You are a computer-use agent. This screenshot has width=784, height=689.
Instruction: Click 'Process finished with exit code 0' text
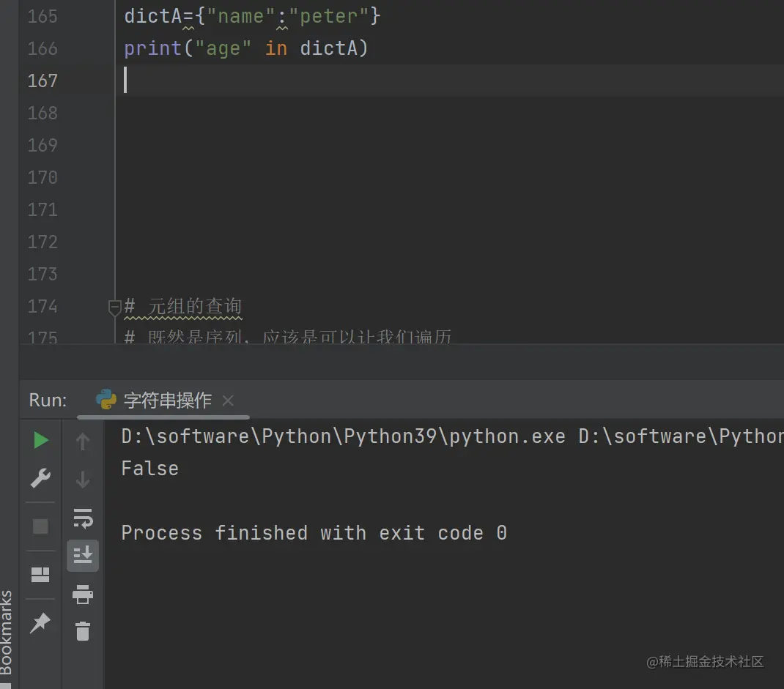tap(314, 533)
